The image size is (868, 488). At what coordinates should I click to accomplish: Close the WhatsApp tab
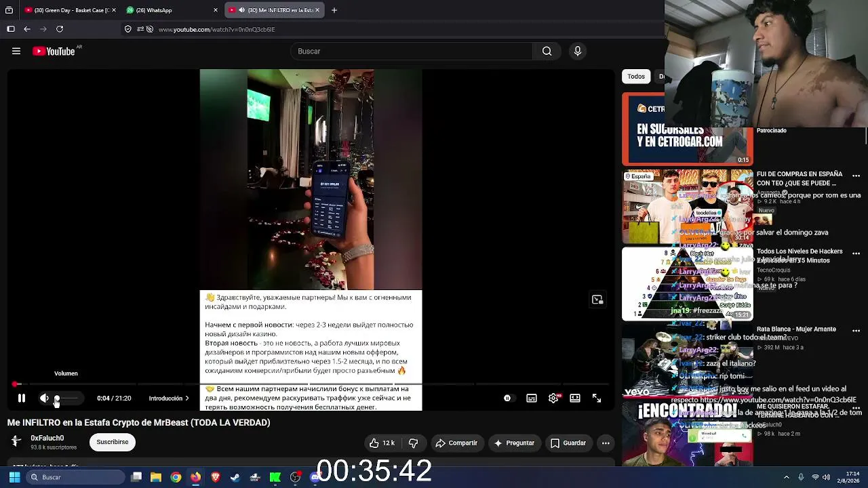coord(216,10)
